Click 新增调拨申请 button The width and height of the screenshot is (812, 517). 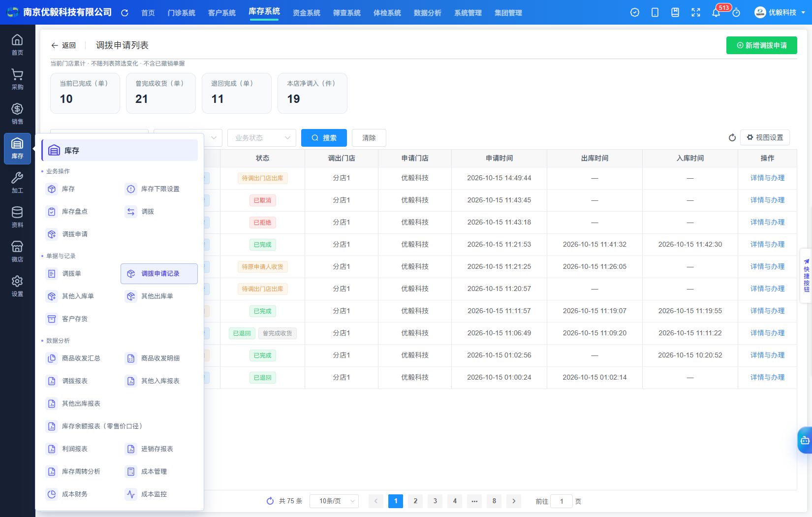pos(762,45)
